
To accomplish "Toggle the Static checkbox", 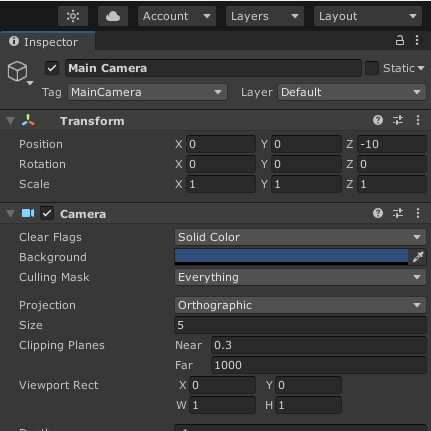I will tap(372, 68).
